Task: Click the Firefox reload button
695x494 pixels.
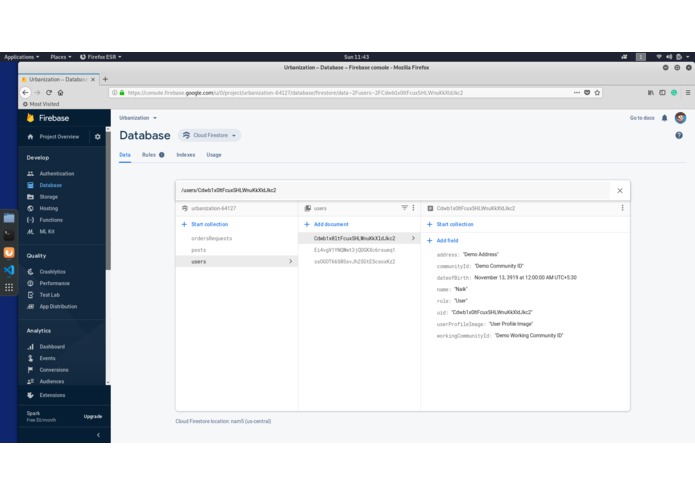Action: [49, 93]
